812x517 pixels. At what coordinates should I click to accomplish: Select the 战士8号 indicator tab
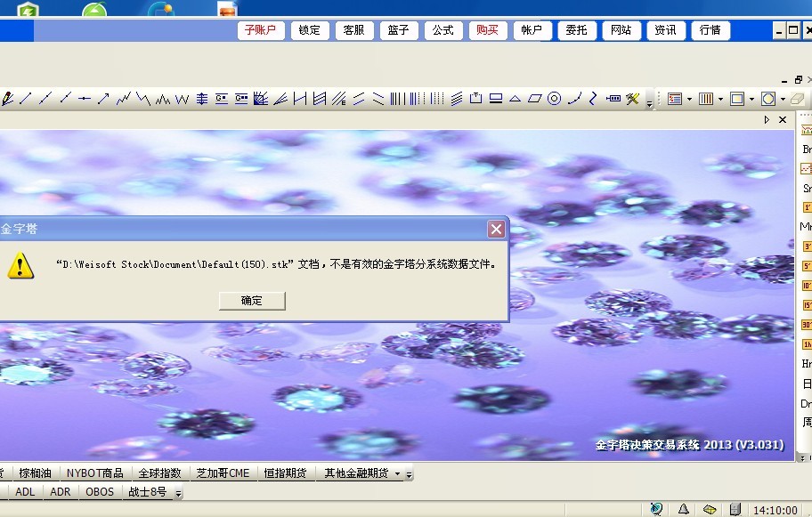148,492
